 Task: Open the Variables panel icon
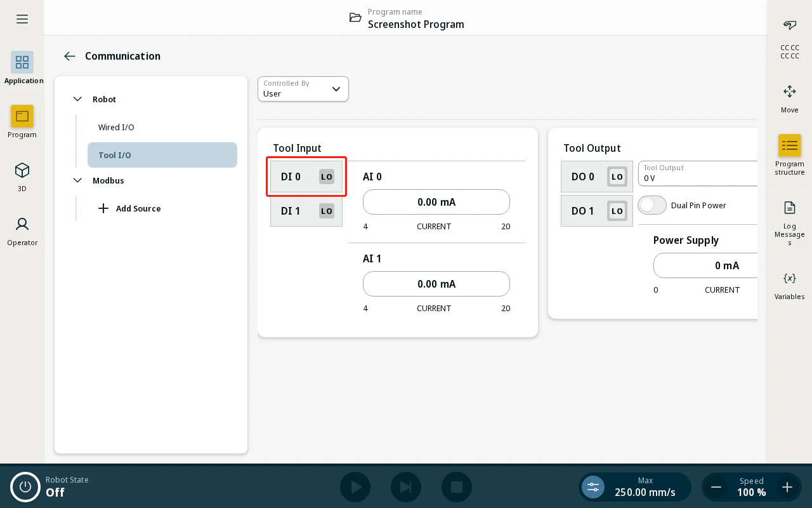click(790, 278)
